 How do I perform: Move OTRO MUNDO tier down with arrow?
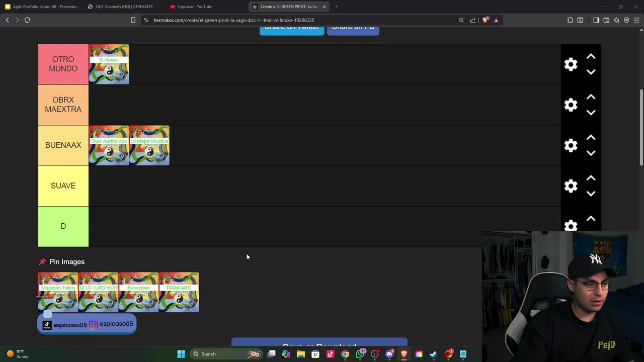[591, 72]
